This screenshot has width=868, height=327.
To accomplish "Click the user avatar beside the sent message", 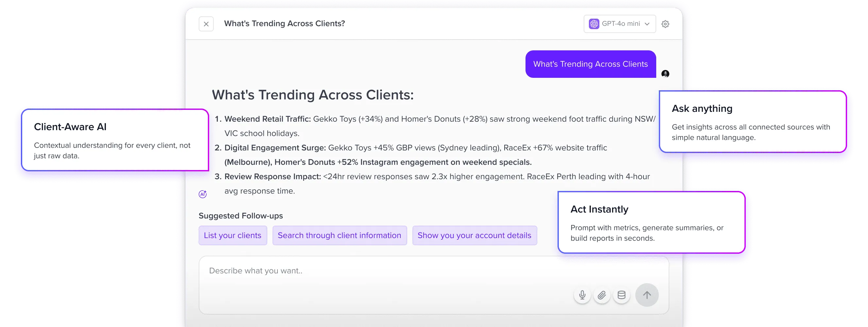I will pos(665,74).
